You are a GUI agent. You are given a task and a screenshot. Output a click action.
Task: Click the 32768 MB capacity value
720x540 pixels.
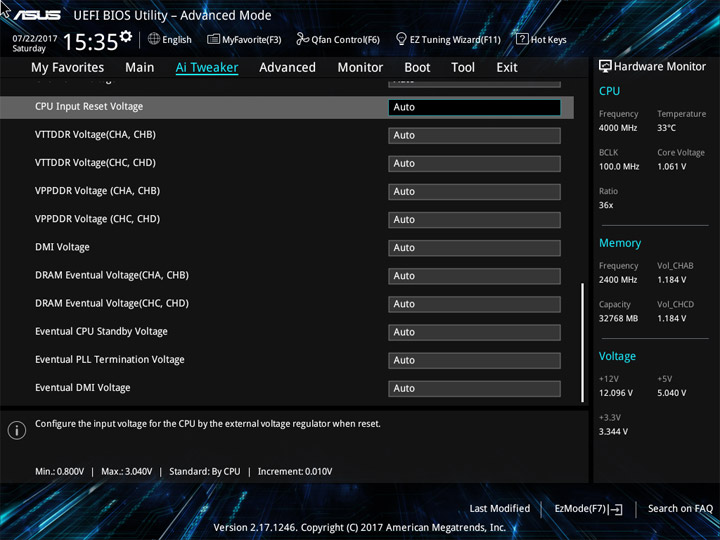coord(619,319)
